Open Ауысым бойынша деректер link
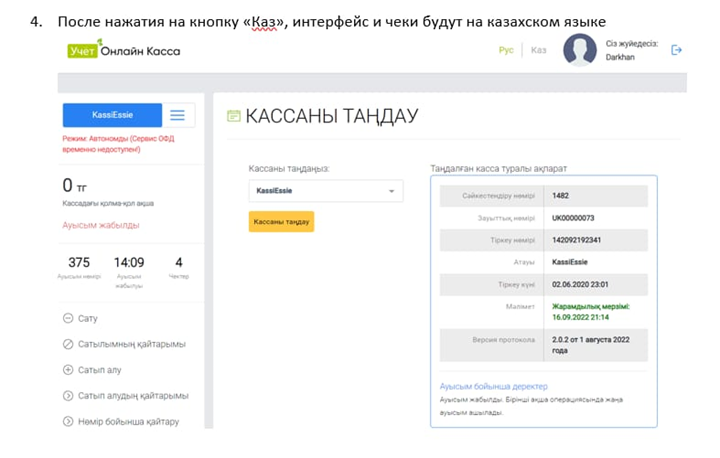Image resolution: width=720 pixels, height=458 pixels. 493,386
